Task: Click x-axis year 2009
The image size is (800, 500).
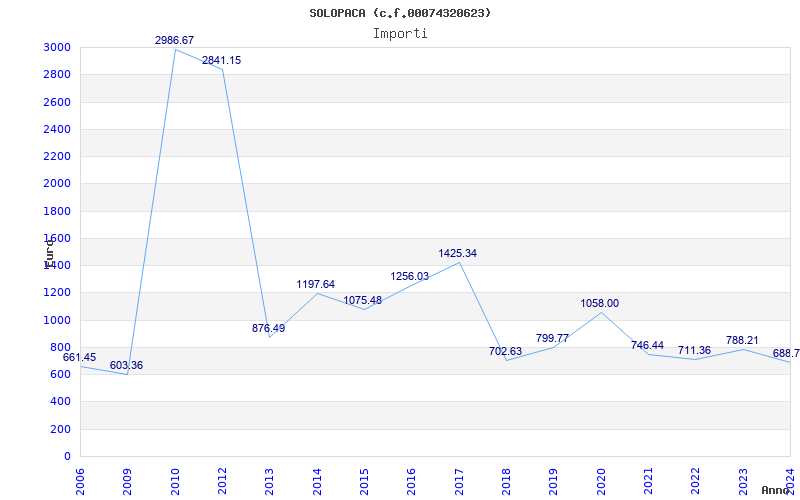Action: click(x=128, y=482)
